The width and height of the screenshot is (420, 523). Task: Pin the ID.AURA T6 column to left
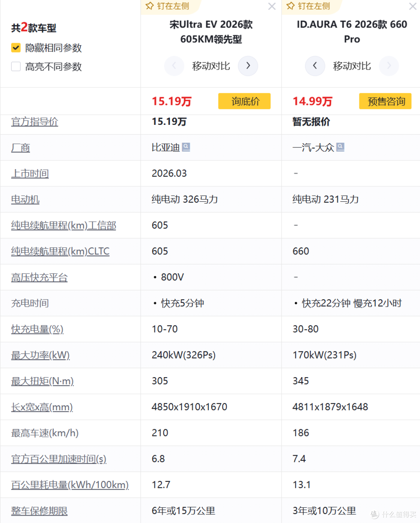tap(308, 6)
